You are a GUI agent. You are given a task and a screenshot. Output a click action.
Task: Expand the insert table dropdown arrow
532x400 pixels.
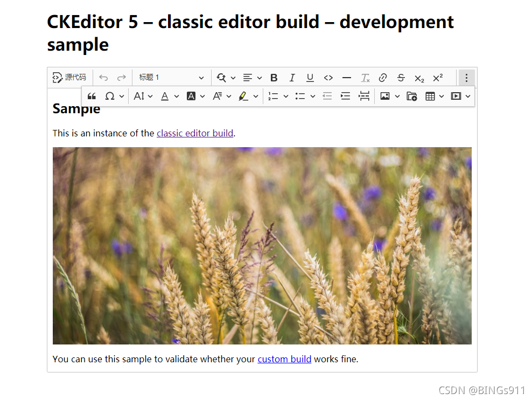[442, 96]
